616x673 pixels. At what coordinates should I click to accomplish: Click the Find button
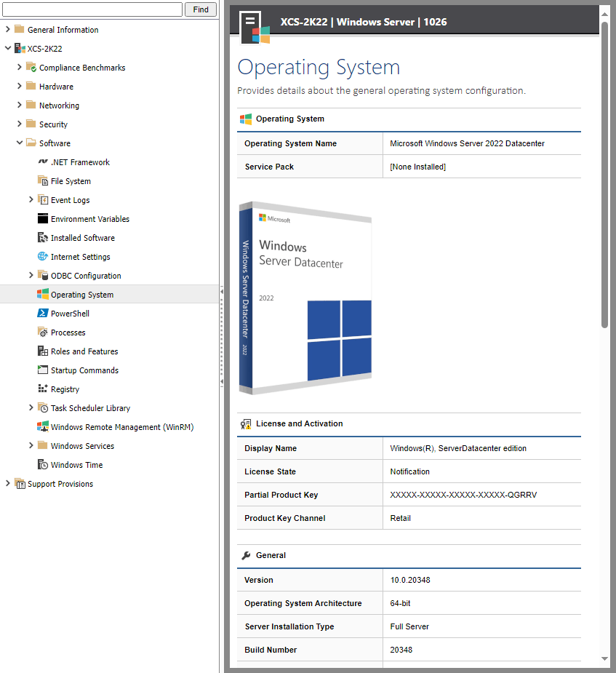pyautogui.click(x=200, y=9)
